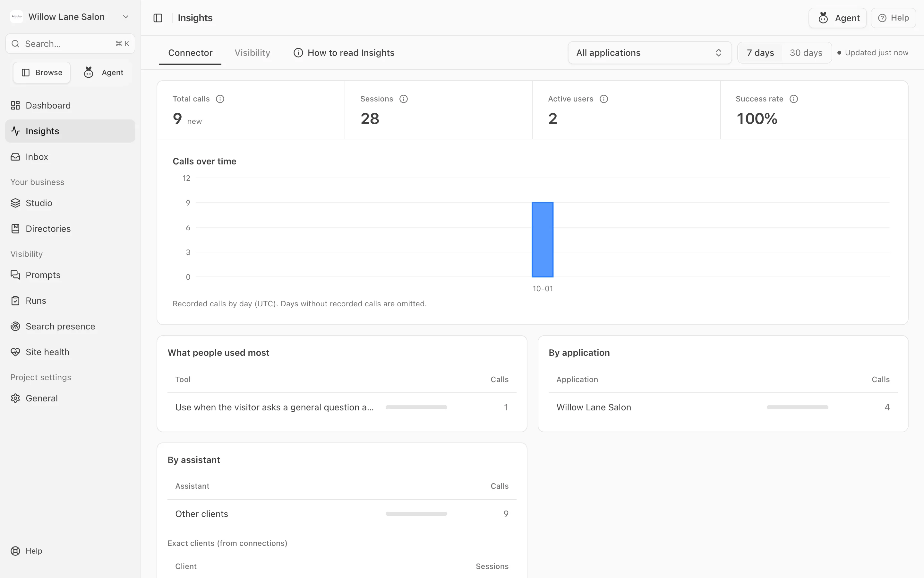Open the All applications dropdown
Viewport: 924px width, 578px height.
coord(649,53)
